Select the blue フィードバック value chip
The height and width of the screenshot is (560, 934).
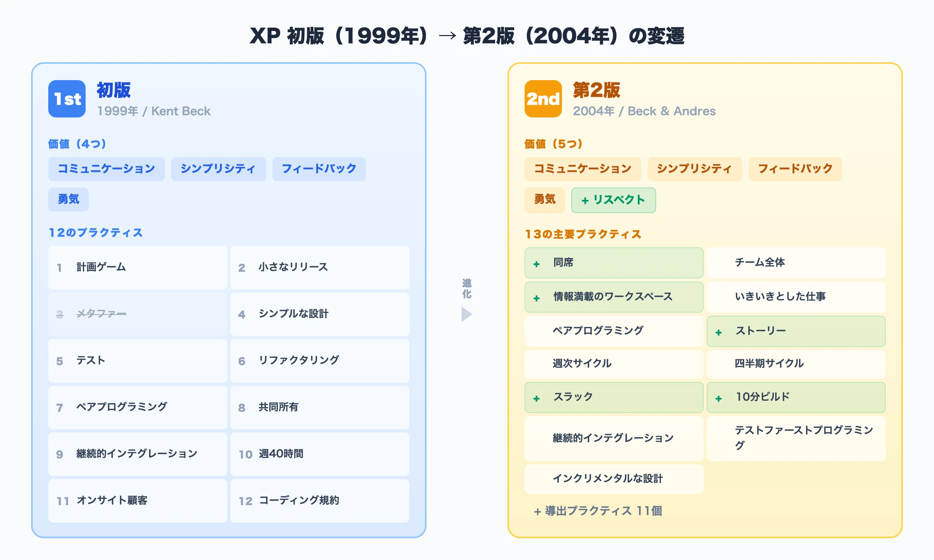(x=319, y=169)
